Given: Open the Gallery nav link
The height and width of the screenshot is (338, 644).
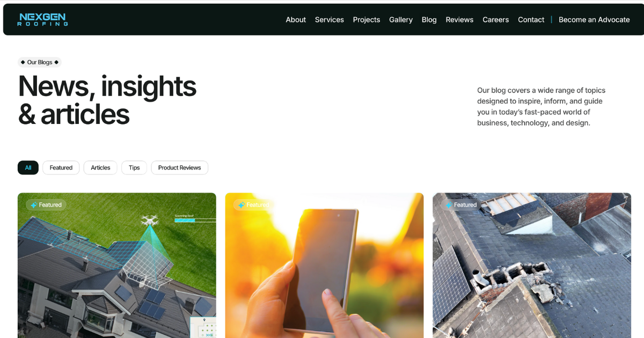Looking at the screenshot, I should click(x=401, y=20).
